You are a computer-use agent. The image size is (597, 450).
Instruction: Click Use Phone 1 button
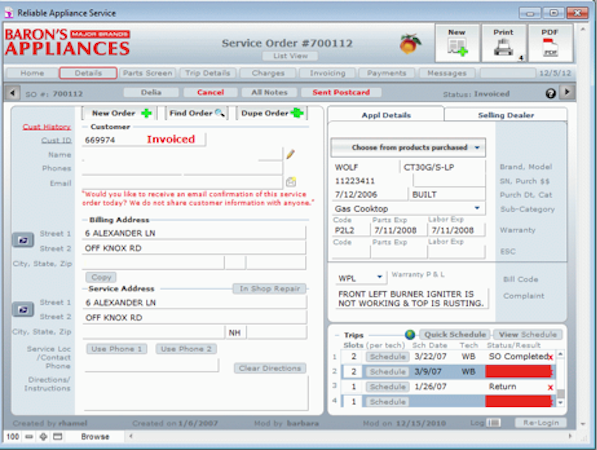coord(117,349)
